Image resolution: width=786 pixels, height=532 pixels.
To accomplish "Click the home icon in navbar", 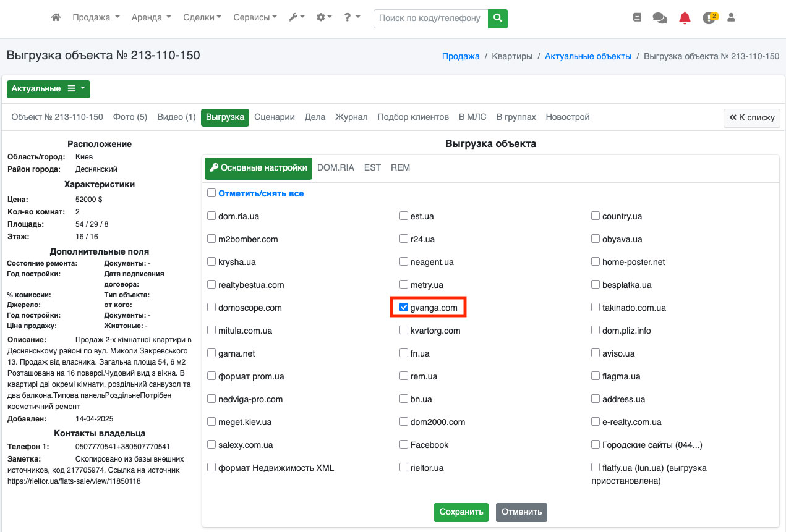I will click(x=56, y=18).
